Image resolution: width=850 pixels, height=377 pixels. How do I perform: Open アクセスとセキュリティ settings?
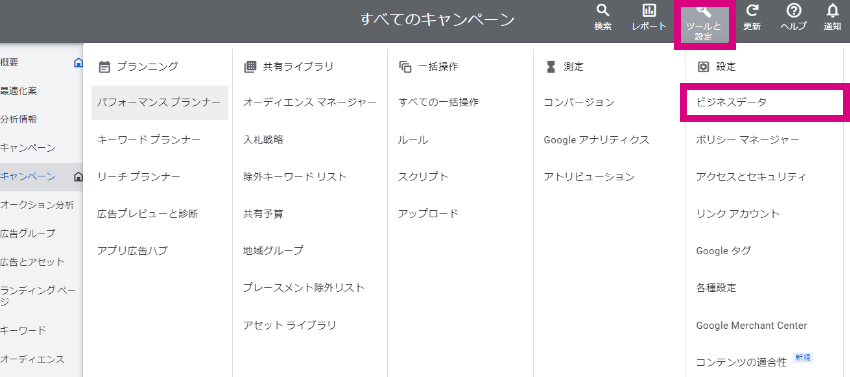pos(751,177)
